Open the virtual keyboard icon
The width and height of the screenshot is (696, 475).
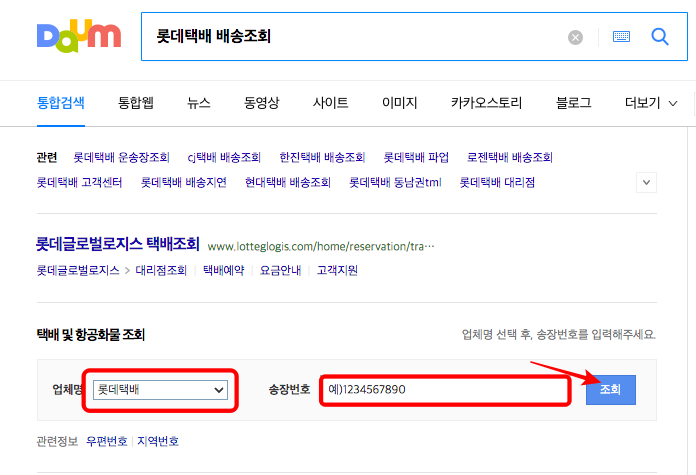621,36
